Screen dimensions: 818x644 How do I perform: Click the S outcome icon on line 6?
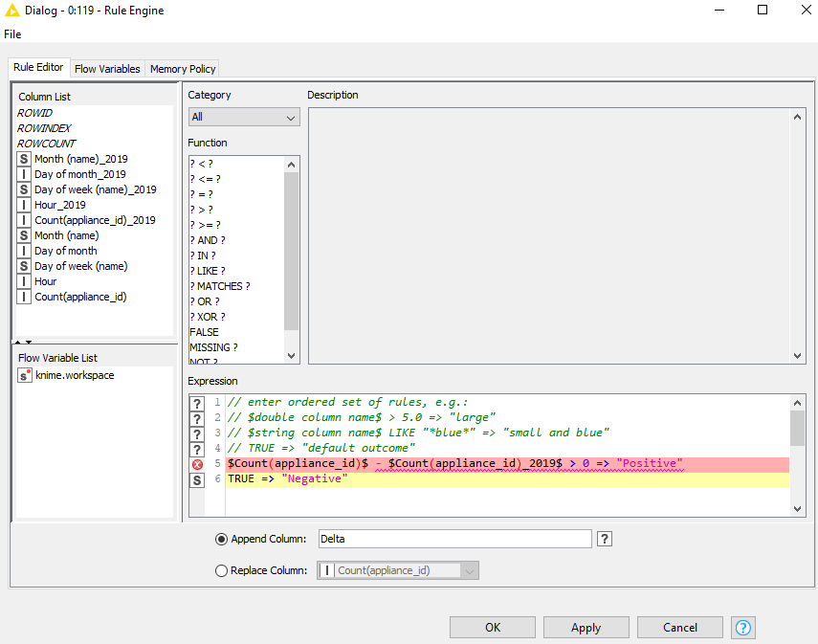point(197,479)
